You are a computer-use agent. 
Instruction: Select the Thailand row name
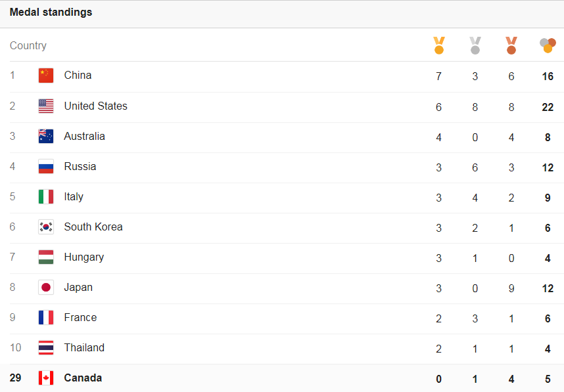coord(84,347)
